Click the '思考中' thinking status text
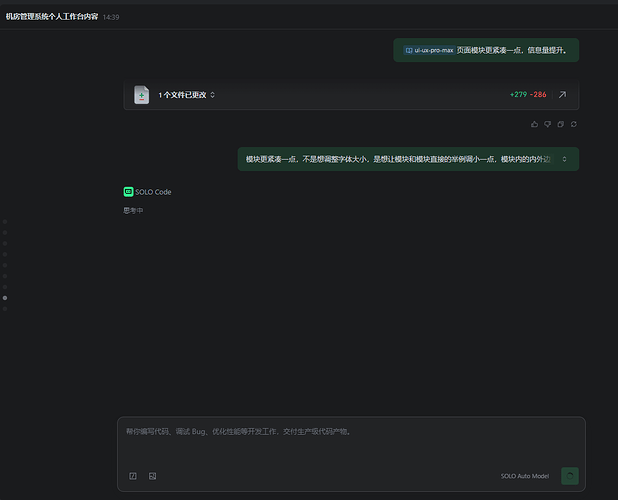Image resolution: width=618 pixels, height=500 pixels. (133, 211)
